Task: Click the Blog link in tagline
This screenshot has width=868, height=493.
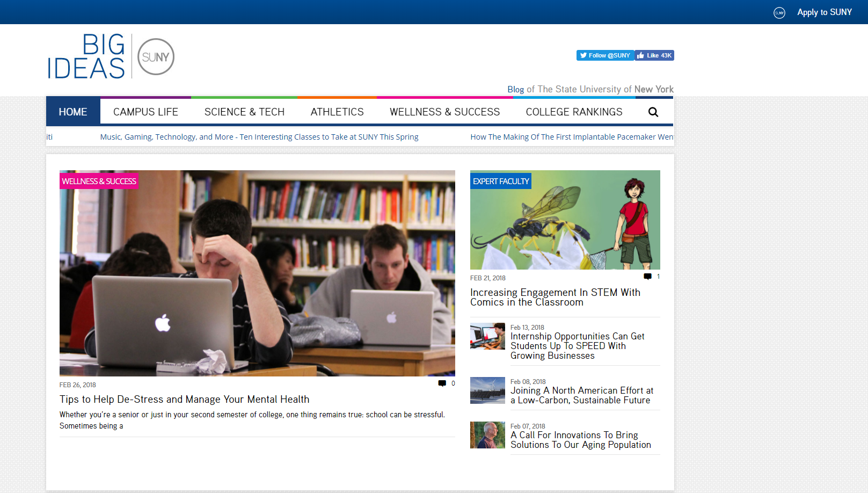Action: tap(515, 89)
